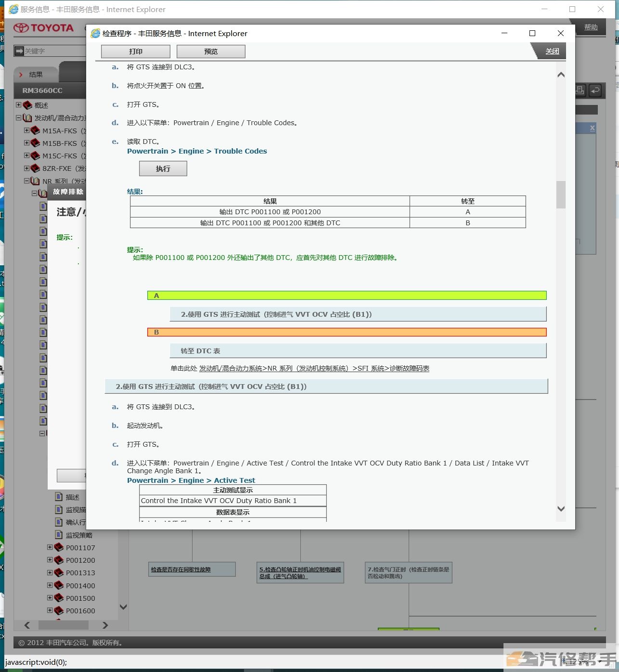Click the M15B-FKS book icon
This screenshot has width=619, height=672.
tap(35, 143)
